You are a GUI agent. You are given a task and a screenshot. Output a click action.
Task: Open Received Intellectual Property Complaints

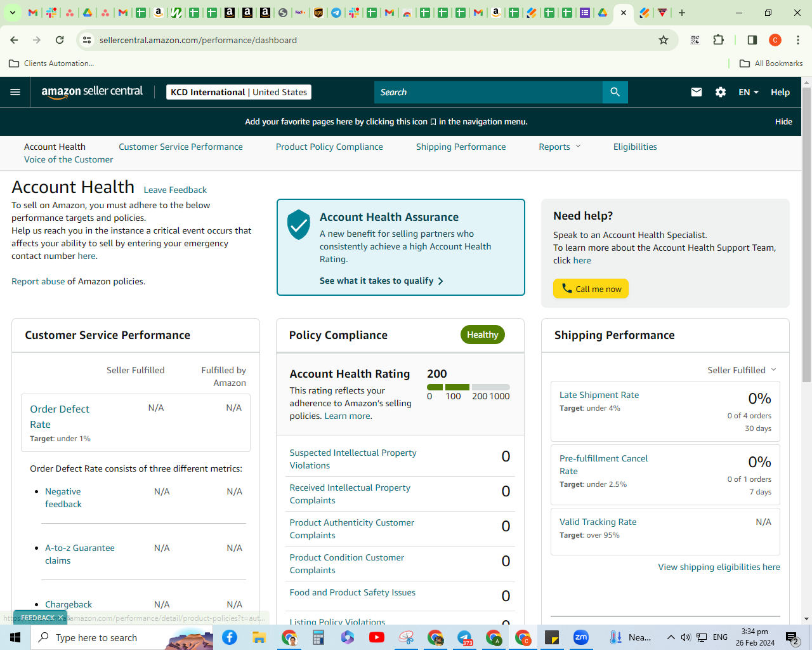350,494
